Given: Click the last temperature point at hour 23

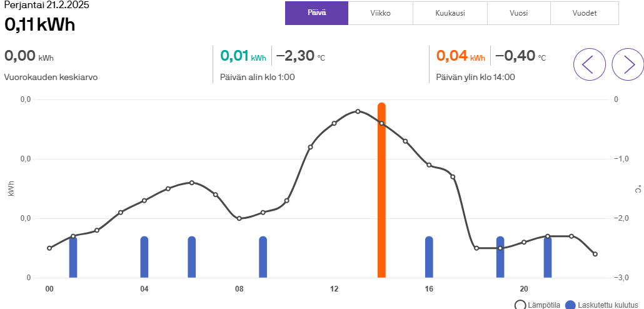Looking at the screenshot, I should (595, 254).
